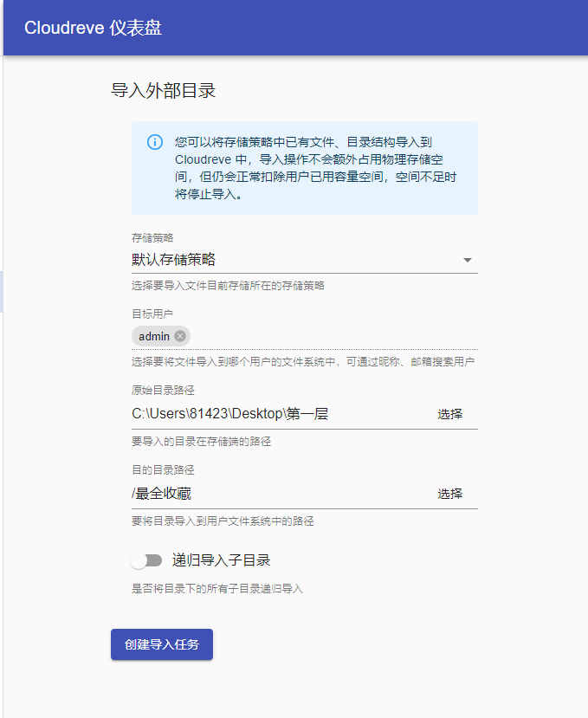Click the 原始目录路径 field label
The image size is (588, 718).
(x=163, y=390)
